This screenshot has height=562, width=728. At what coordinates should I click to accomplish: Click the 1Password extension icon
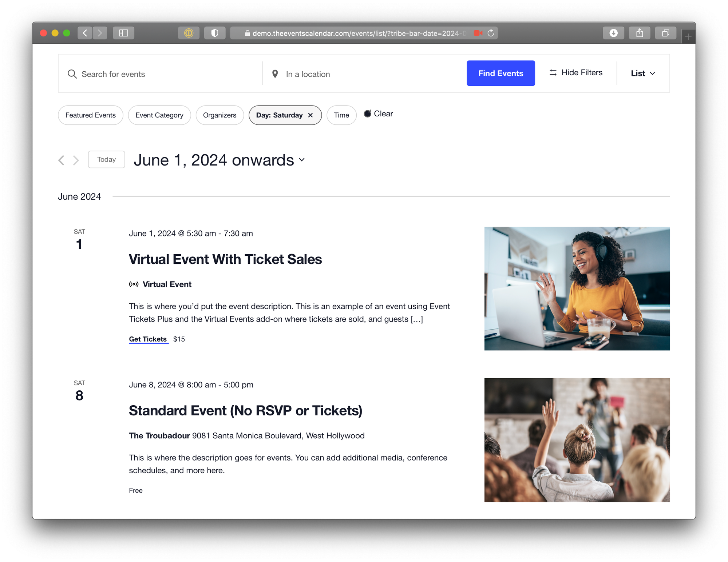point(189,33)
